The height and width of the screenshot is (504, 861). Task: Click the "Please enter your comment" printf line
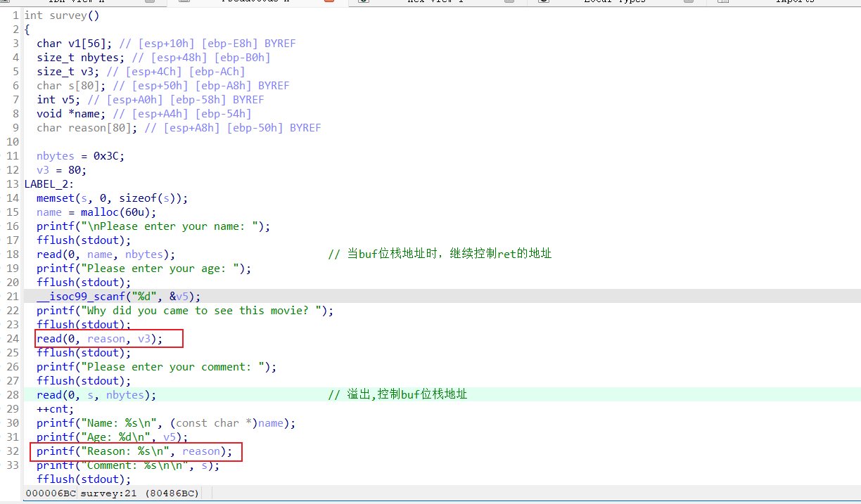[157, 367]
